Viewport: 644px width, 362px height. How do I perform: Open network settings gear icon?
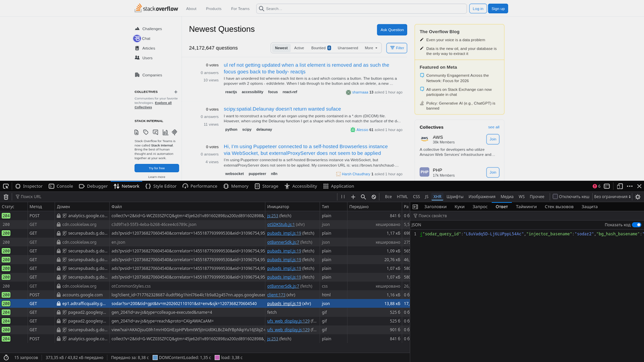pos(638,197)
